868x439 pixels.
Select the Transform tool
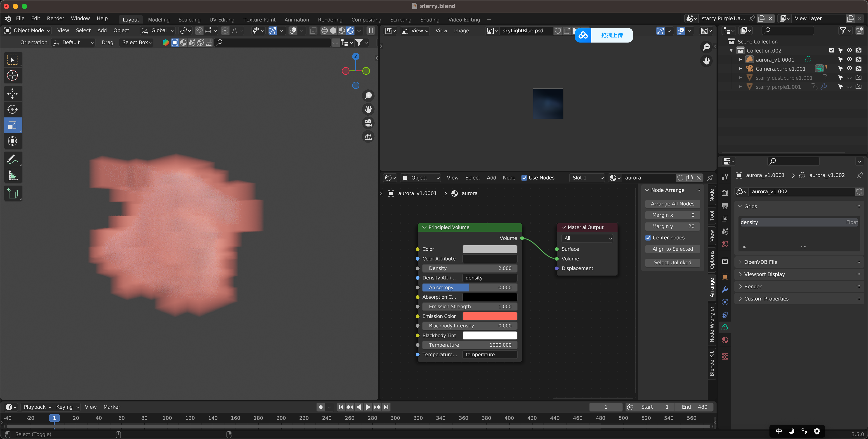12,141
